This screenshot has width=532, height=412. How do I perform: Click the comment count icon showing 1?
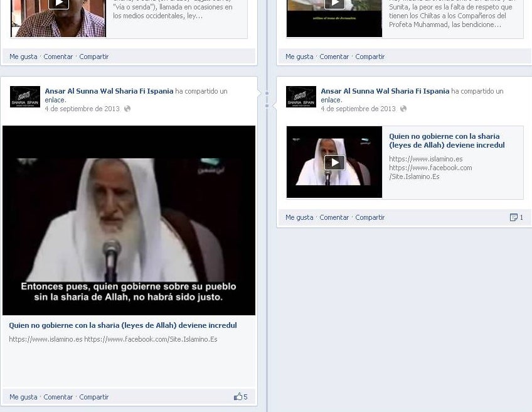click(514, 217)
